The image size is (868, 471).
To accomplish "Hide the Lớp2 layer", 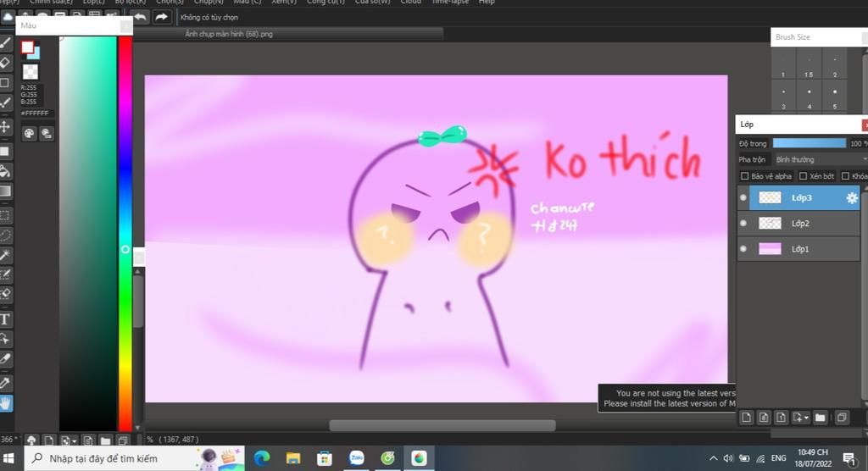I will point(743,223).
